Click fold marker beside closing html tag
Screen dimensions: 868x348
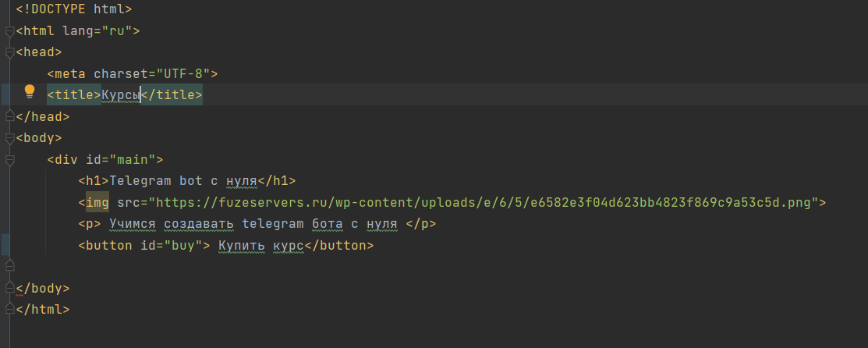[9, 310]
